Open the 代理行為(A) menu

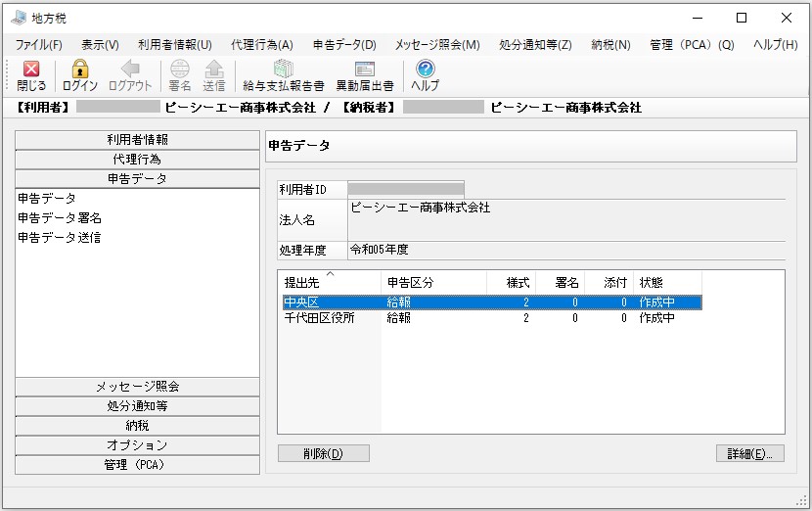pyautogui.click(x=262, y=45)
